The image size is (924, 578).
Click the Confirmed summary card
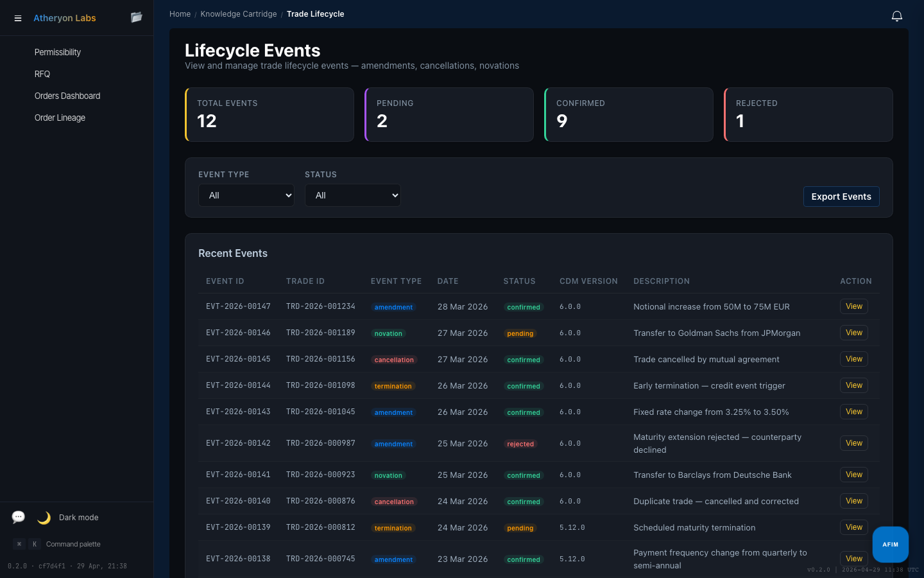point(629,114)
